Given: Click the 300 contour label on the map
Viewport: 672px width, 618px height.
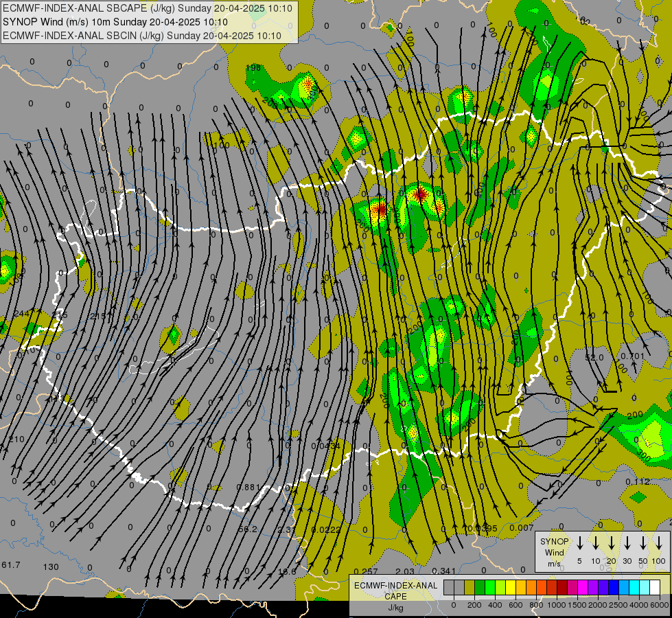Looking at the screenshot, I should (x=643, y=455).
